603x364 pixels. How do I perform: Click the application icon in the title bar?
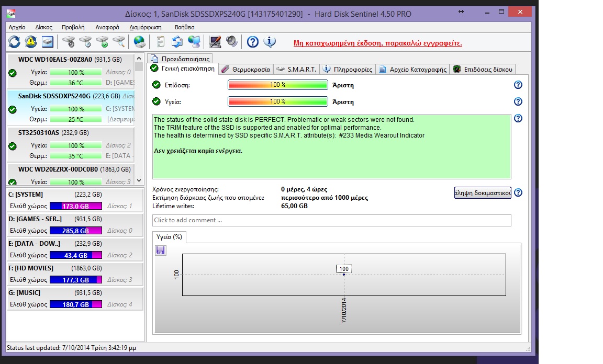point(11,14)
